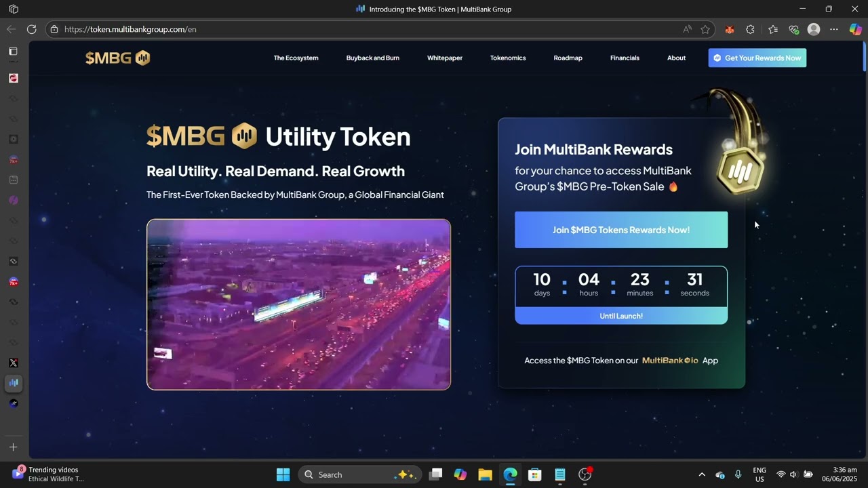Click "Real Utility. Real Demand. Real Growth" text
This screenshot has width=868, height=488.
(x=275, y=171)
